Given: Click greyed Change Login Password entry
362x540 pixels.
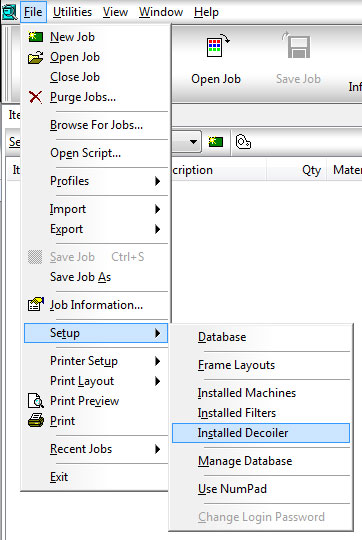Looking at the screenshot, I should click(261, 517).
